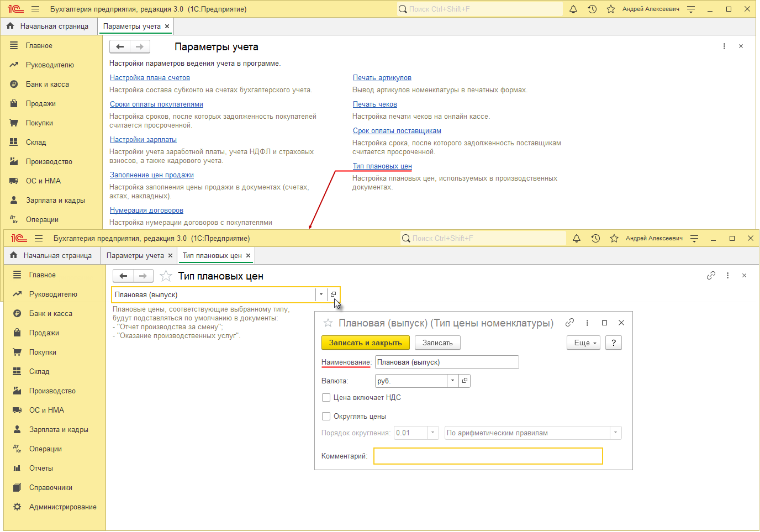Open Настройка плана счетов link
The height and width of the screenshot is (532, 760).
pyautogui.click(x=150, y=78)
